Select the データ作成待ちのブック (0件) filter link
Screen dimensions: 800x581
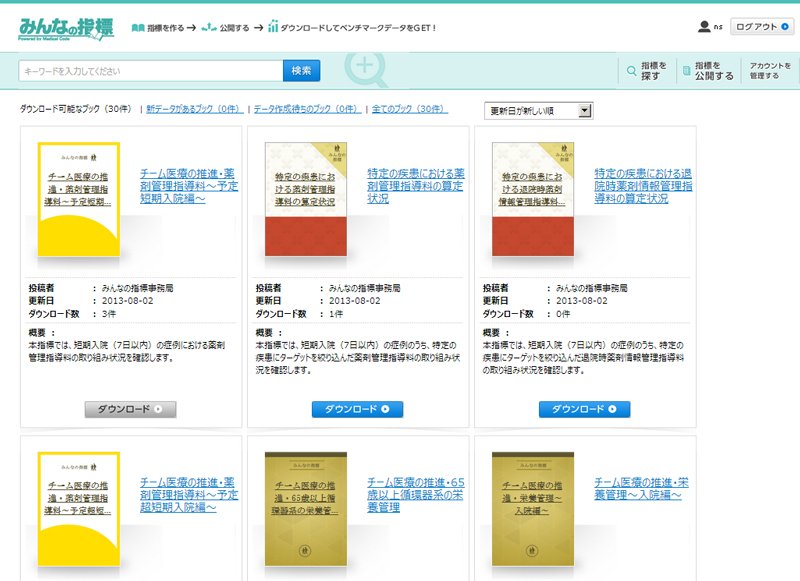click(307, 109)
